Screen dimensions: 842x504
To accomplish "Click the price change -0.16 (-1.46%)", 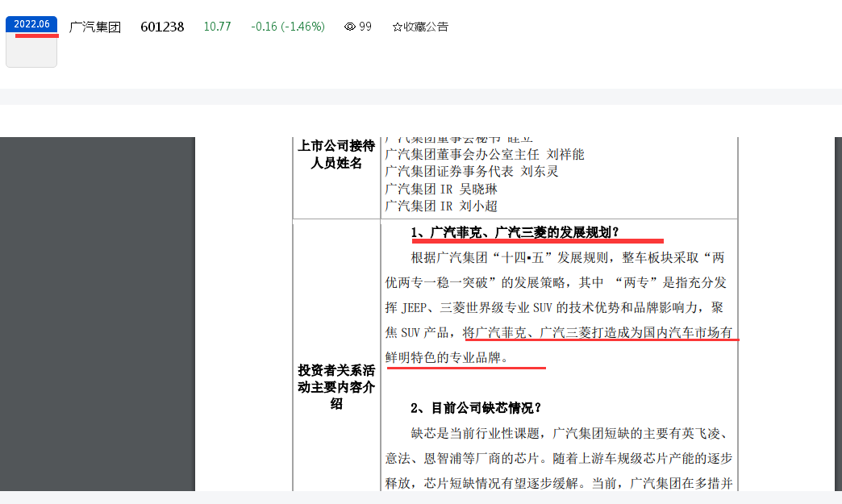I will tap(288, 27).
